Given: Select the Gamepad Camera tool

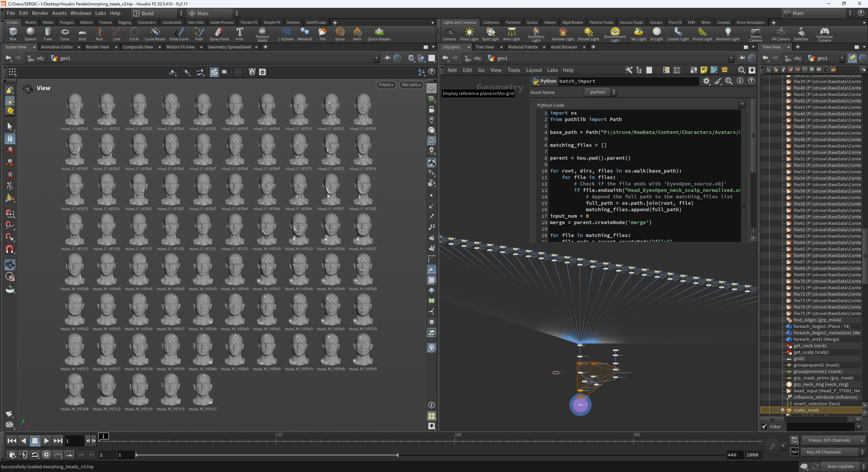Looking at the screenshot, I should tap(824, 34).
